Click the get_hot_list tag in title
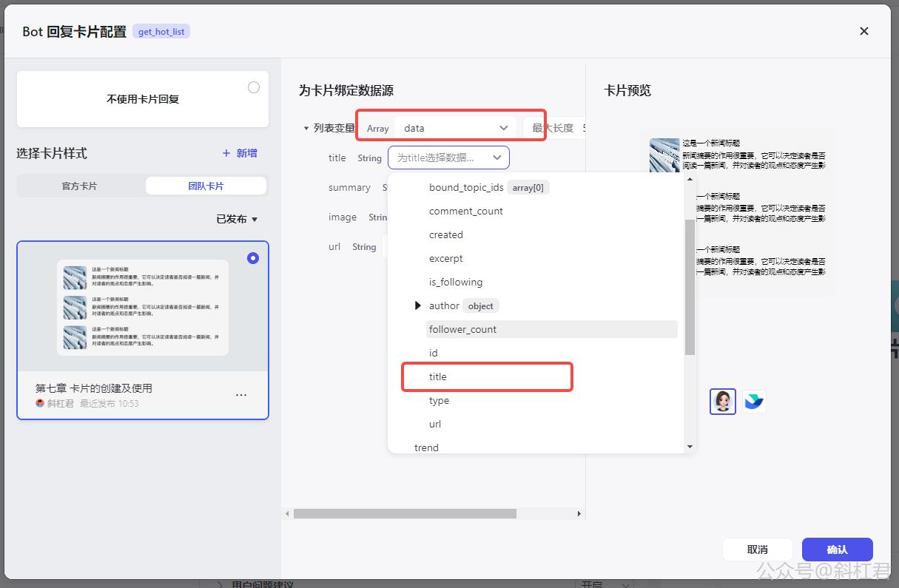899x588 pixels. tap(161, 32)
